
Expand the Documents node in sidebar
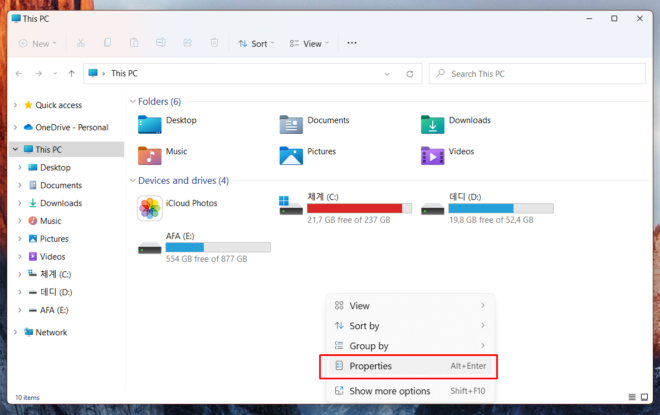click(20, 185)
